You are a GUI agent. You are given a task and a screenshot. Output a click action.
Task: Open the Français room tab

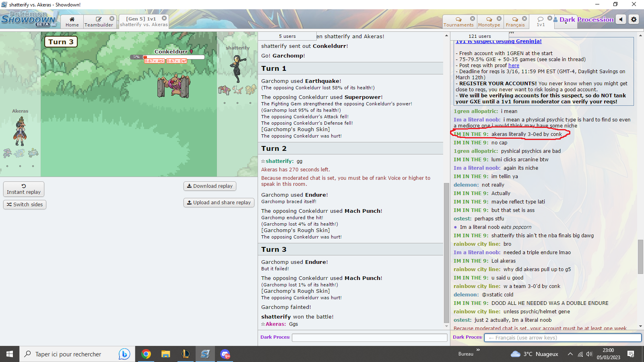point(515,22)
